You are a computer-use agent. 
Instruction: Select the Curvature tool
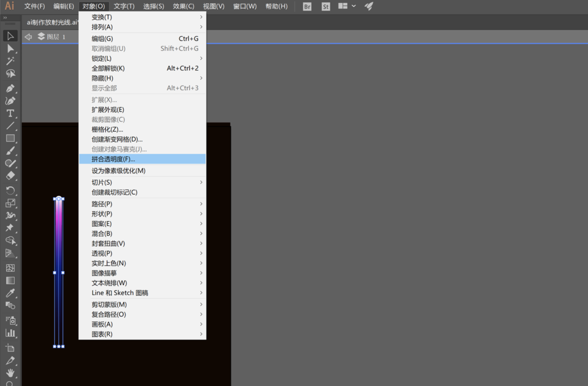coord(10,101)
